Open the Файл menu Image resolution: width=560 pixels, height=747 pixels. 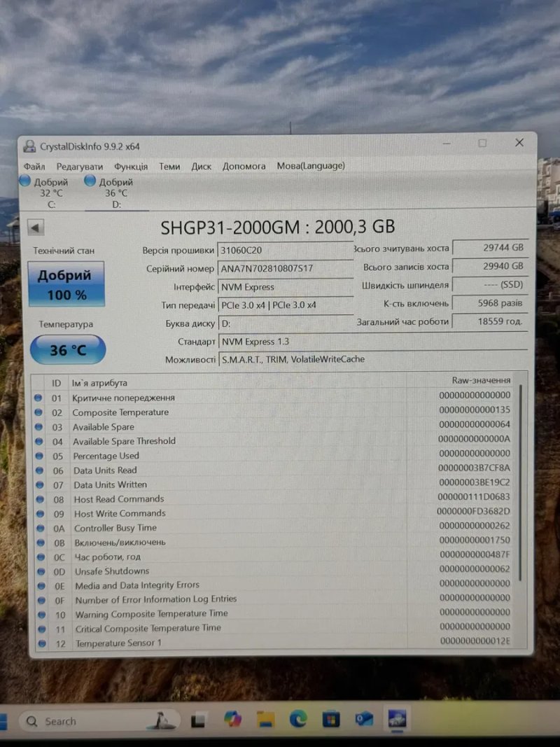coord(34,166)
